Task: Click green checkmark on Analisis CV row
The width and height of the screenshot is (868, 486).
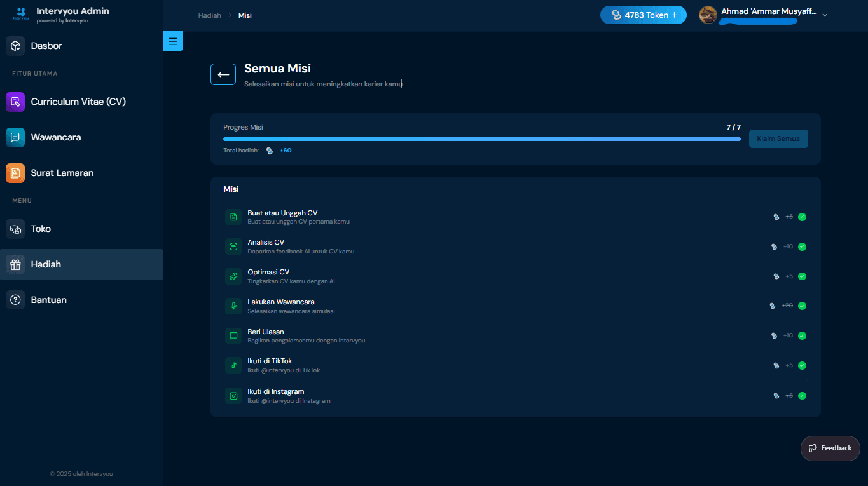Action: 802,246
